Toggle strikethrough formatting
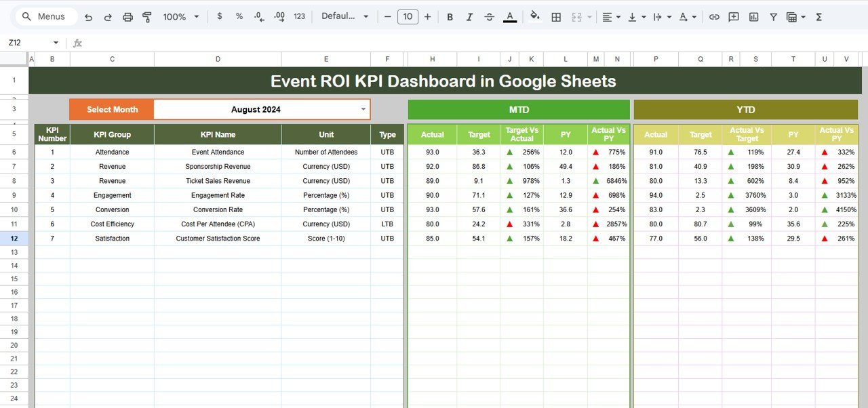868x408 pixels. [x=489, y=16]
